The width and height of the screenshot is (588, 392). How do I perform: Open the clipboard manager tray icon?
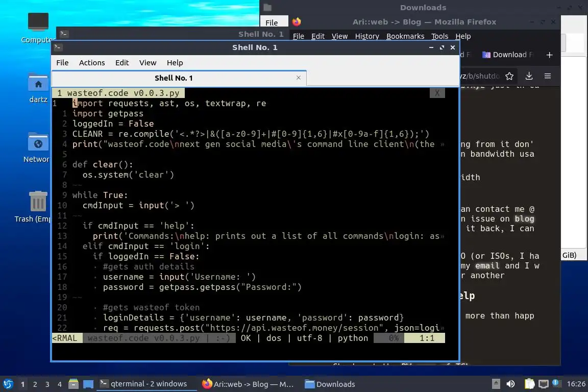point(529,384)
